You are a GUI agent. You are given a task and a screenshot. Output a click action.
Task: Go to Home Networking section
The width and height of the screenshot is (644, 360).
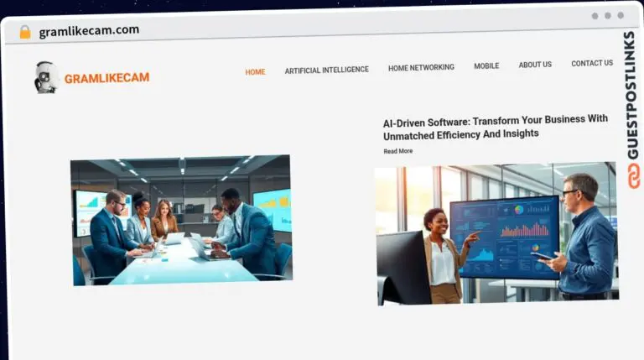point(421,67)
